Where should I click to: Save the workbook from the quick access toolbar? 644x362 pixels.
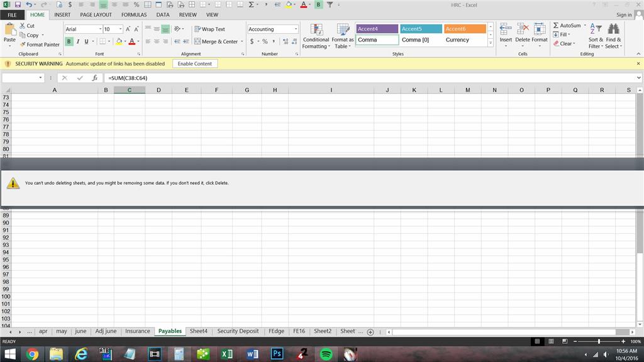18,4
